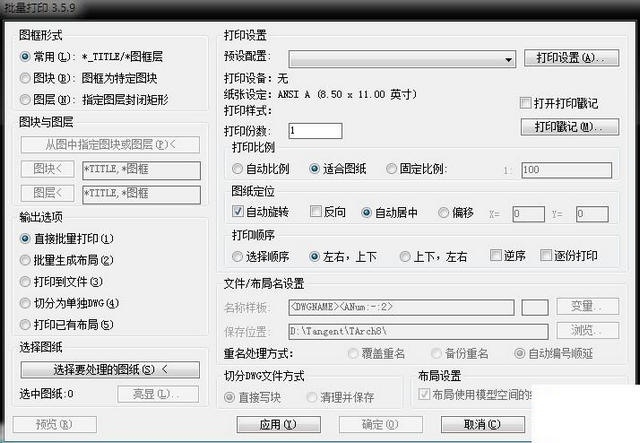Open the 预设配置 dropdown list

click(x=402, y=60)
